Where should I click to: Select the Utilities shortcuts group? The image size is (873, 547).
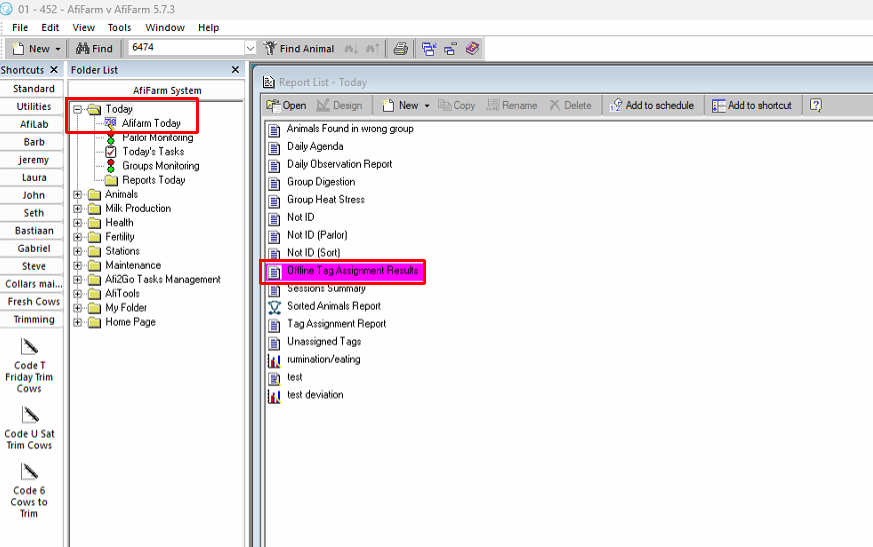point(32,106)
